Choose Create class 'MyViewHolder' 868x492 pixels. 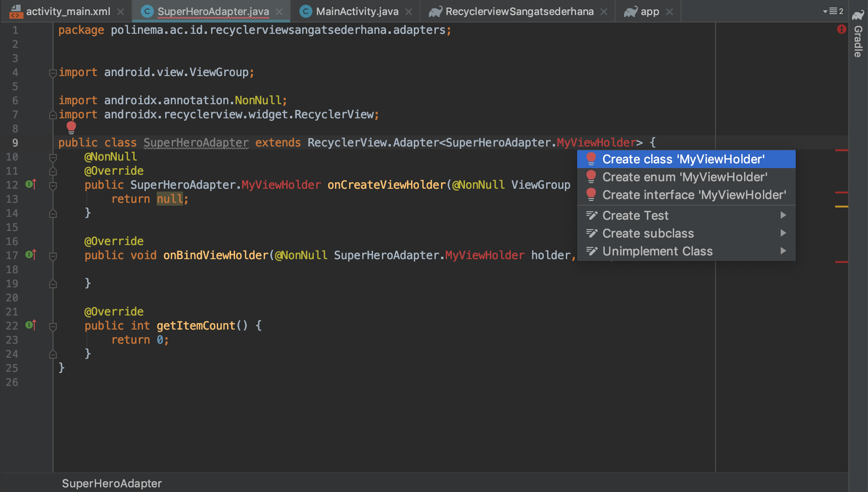point(686,159)
